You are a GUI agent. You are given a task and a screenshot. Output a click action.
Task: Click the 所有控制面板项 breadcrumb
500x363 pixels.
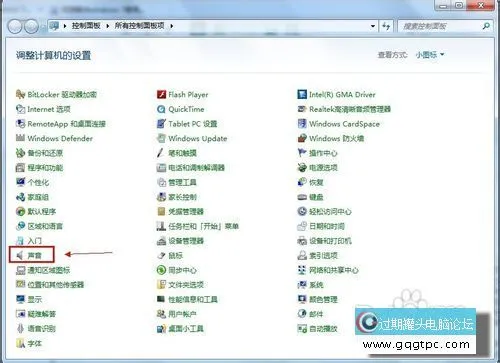(x=139, y=26)
